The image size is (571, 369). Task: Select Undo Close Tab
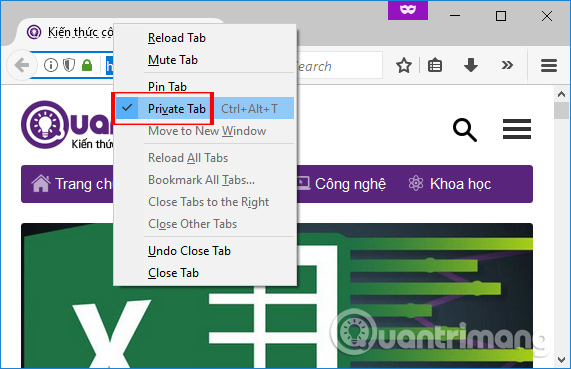click(205, 251)
